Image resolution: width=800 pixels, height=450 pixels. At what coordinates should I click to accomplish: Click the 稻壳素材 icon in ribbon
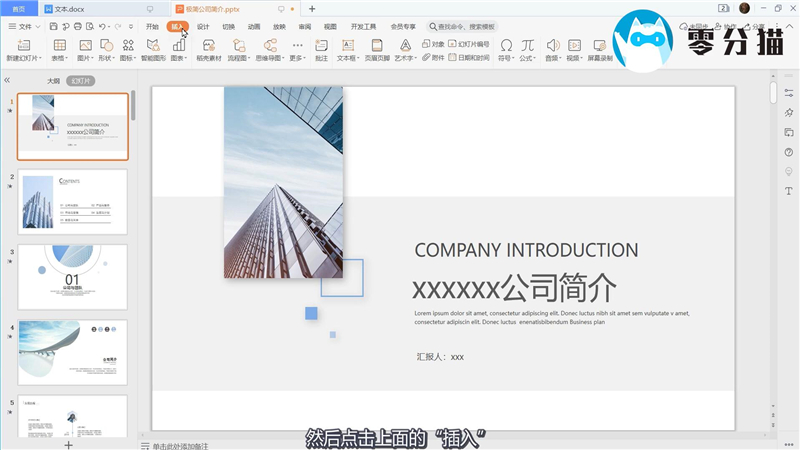[x=208, y=46]
